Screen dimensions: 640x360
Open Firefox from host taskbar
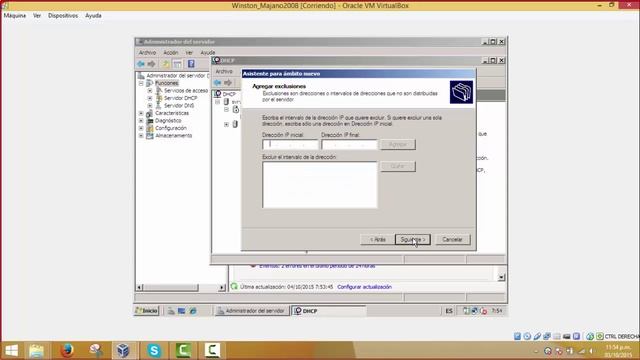pyautogui.click(x=67, y=351)
